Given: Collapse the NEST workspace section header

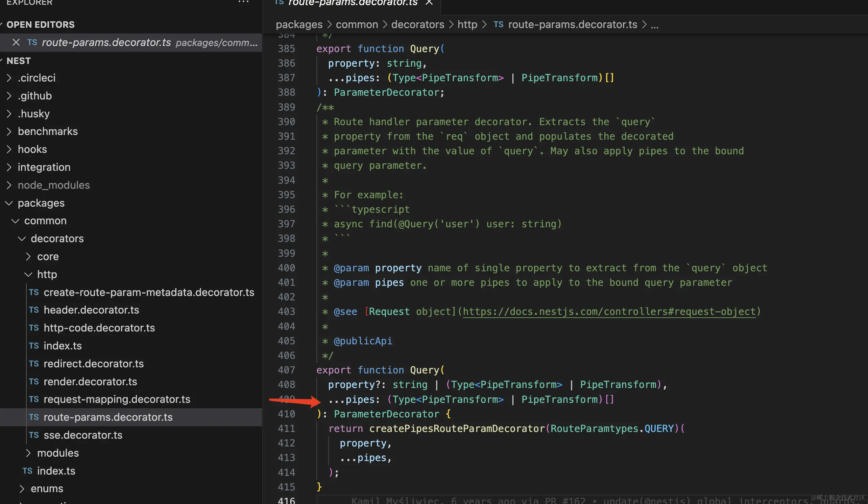Looking at the screenshot, I should tap(131, 61).
